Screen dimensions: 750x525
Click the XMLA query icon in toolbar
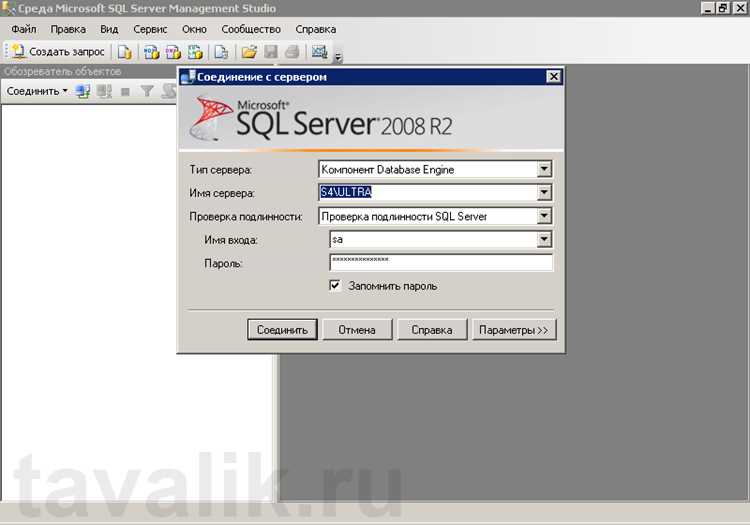tap(195, 52)
